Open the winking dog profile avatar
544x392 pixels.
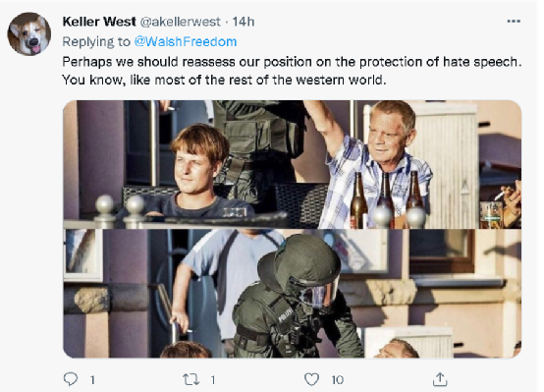[x=29, y=34]
